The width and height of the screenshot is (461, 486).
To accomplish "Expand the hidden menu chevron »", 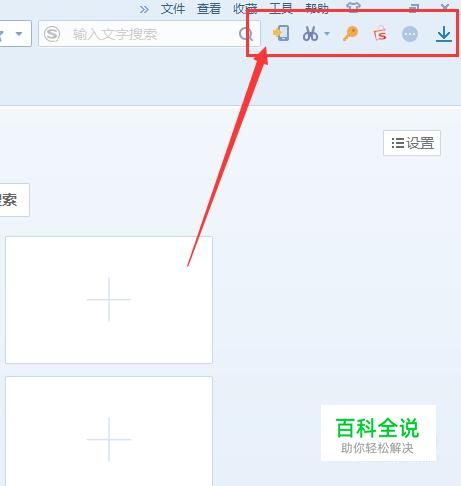I will pyautogui.click(x=144, y=9).
